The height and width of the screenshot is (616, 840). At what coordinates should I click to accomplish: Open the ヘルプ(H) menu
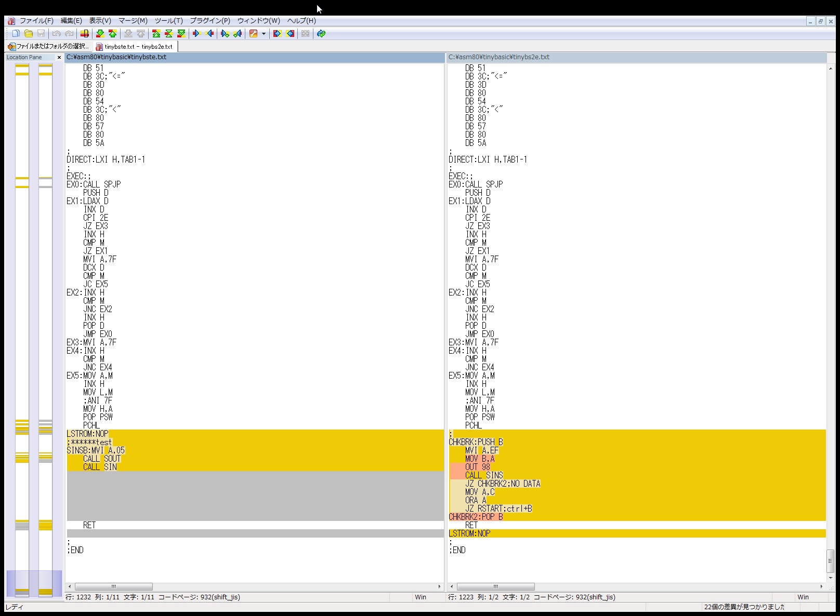click(x=301, y=21)
